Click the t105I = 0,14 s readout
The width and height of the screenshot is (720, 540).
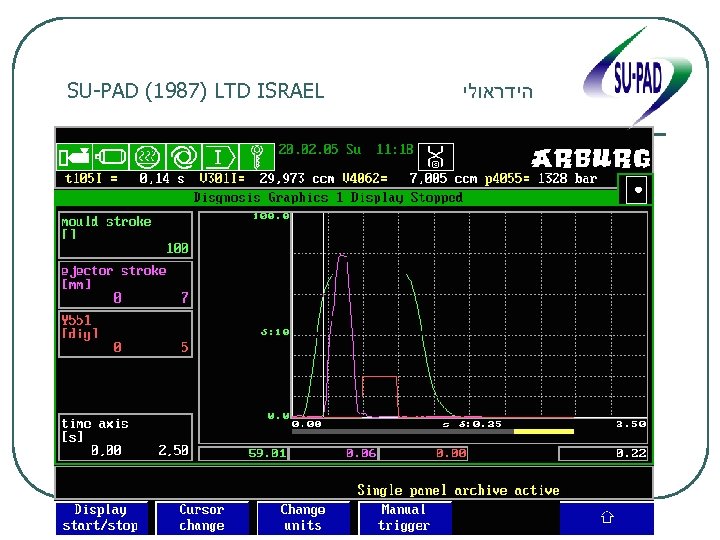[124, 179]
